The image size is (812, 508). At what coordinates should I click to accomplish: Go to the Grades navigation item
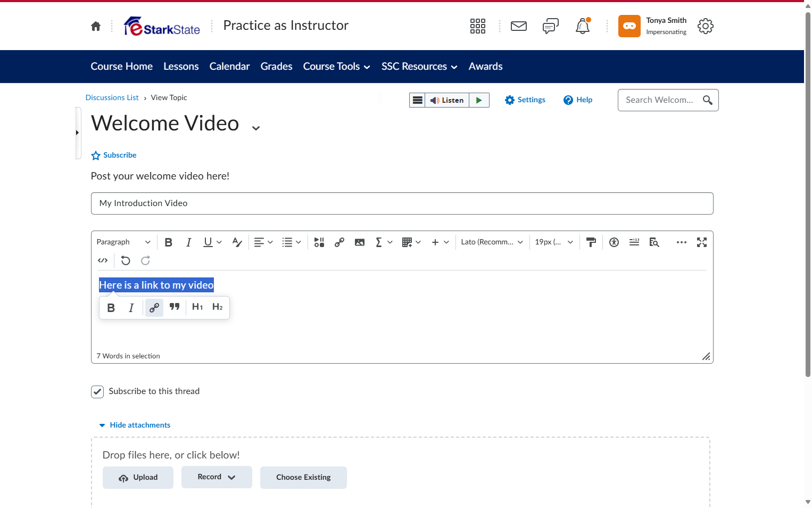point(277,67)
